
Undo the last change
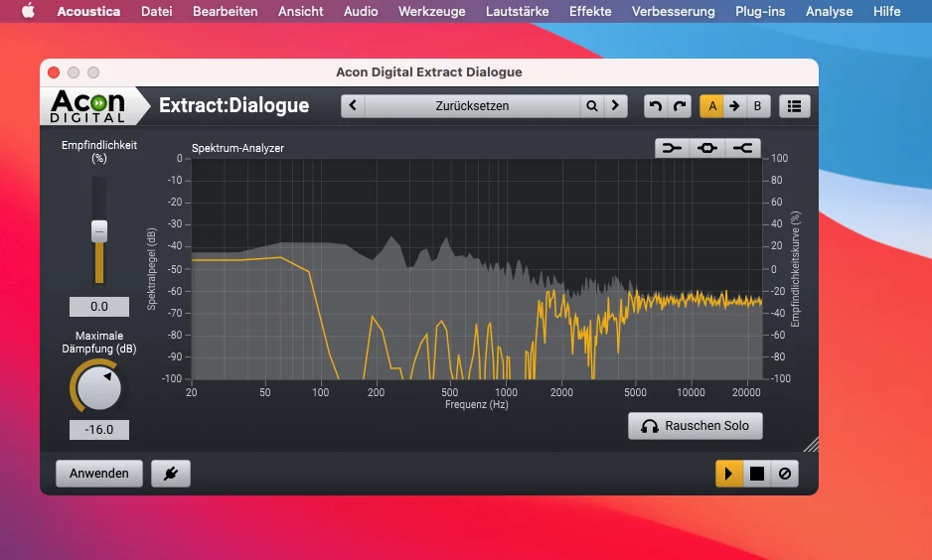[656, 105]
